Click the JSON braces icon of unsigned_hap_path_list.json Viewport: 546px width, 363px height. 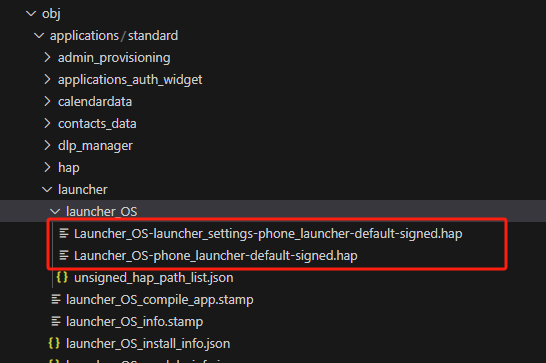[62, 277]
